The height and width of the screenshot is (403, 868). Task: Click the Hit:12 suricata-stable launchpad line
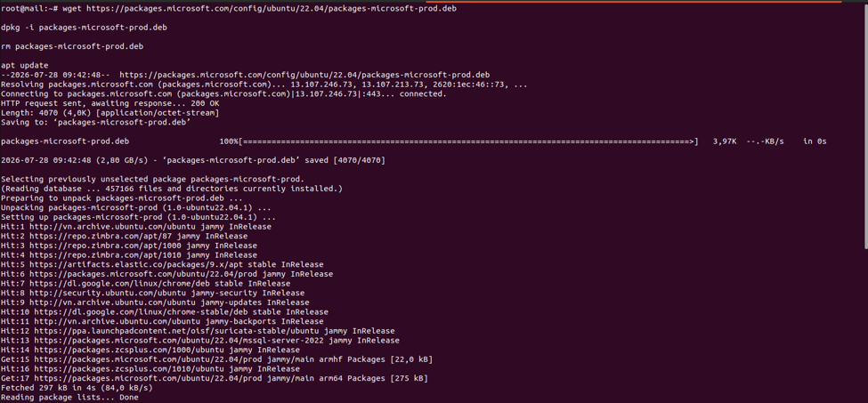[198, 331]
